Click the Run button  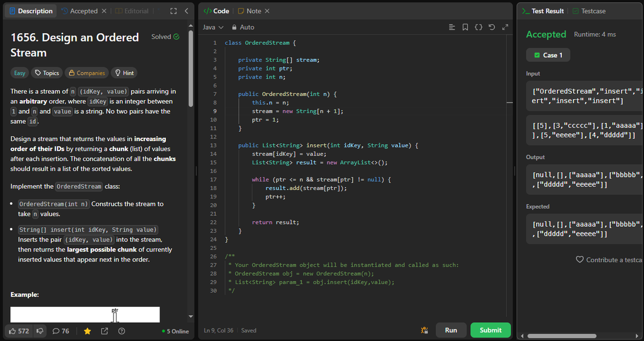coord(451,330)
